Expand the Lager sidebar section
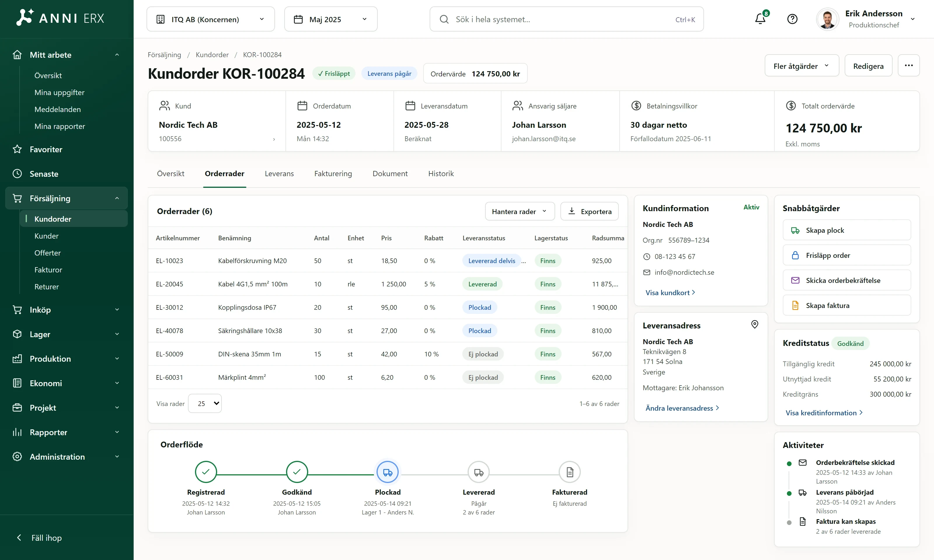 (x=67, y=334)
